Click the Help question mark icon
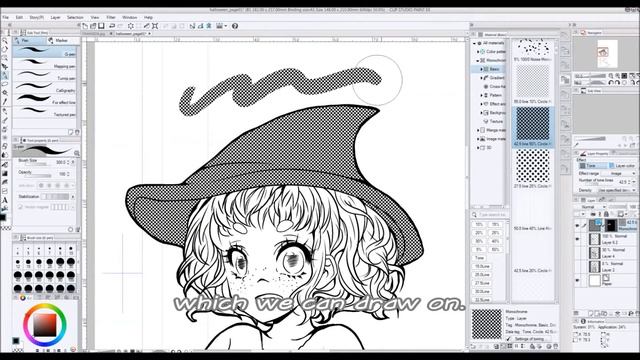Image resolution: width=640 pixels, height=360 pixels. (x=235, y=26)
